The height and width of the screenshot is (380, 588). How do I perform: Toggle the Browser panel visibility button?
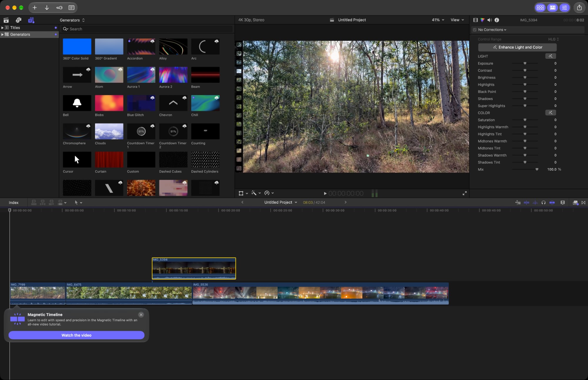click(x=540, y=8)
